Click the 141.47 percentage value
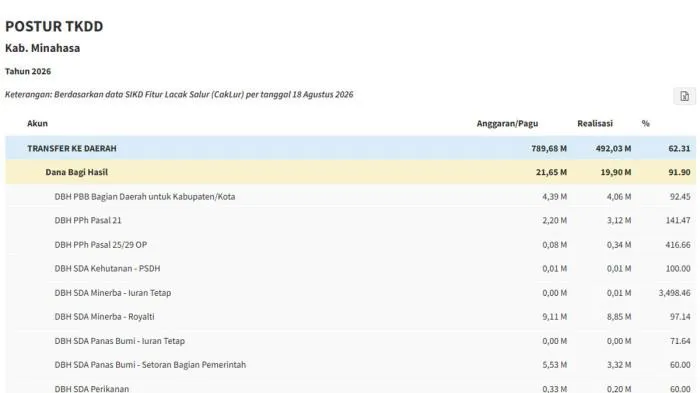 tap(678, 220)
